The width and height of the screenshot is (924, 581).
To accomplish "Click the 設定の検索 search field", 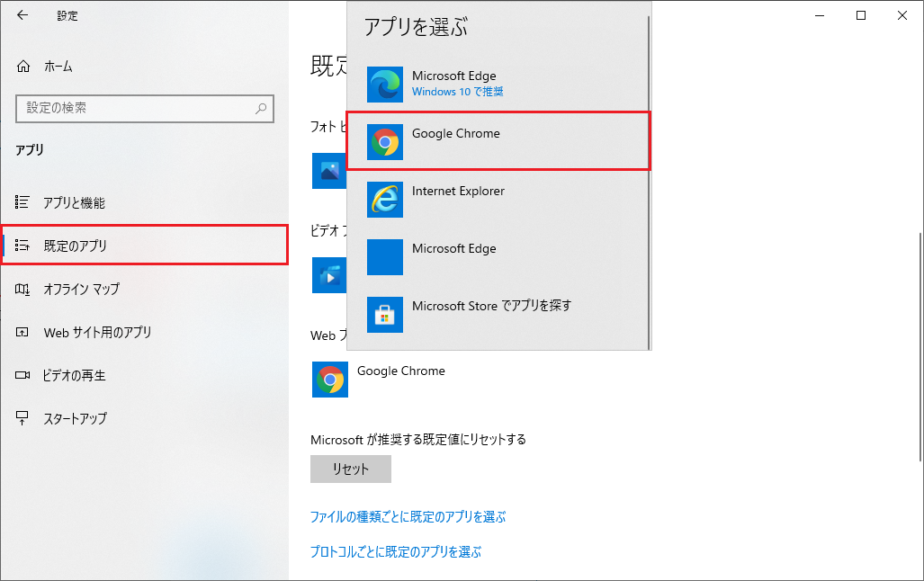I will (135, 108).
